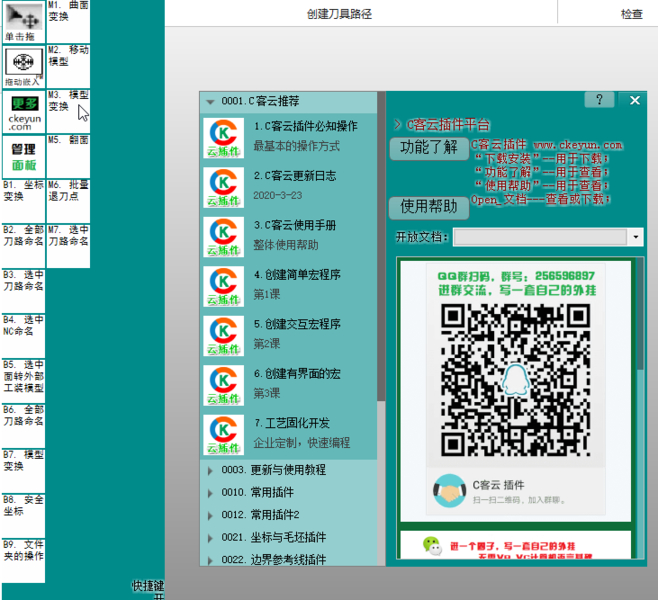This screenshot has height=600, width=658.
Task: Click the B4 选中NC命名 tile
Action: [x=24, y=336]
